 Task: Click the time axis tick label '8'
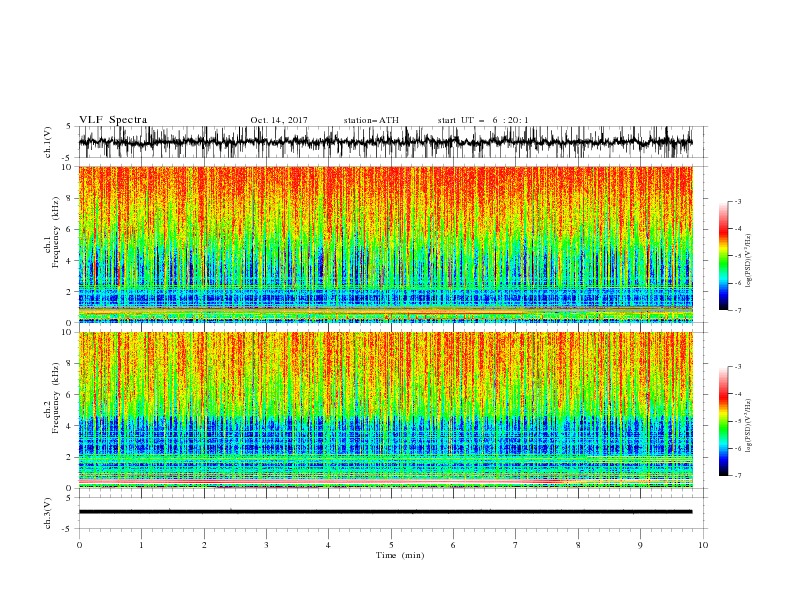coord(578,545)
